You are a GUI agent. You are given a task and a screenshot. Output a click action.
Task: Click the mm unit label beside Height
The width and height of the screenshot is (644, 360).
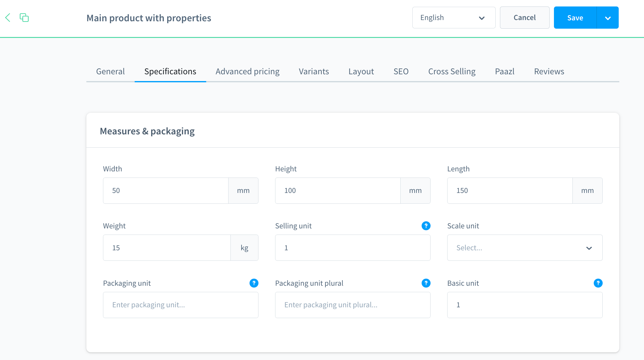(415, 190)
